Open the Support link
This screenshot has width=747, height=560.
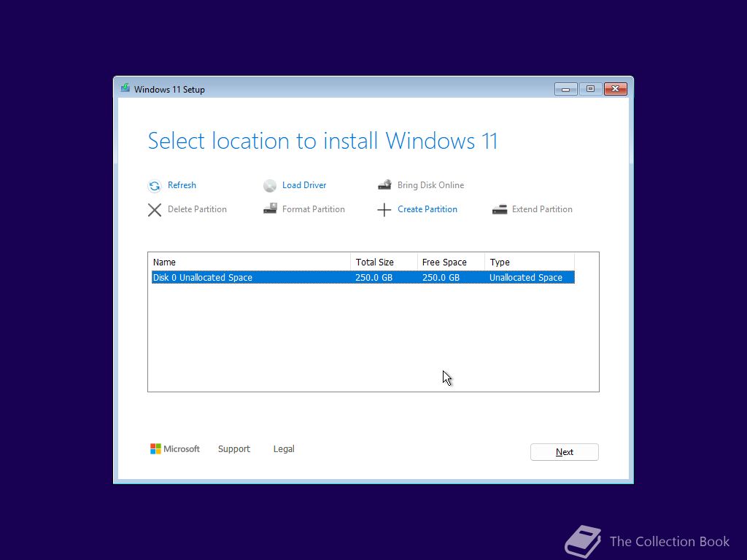pyautogui.click(x=234, y=449)
